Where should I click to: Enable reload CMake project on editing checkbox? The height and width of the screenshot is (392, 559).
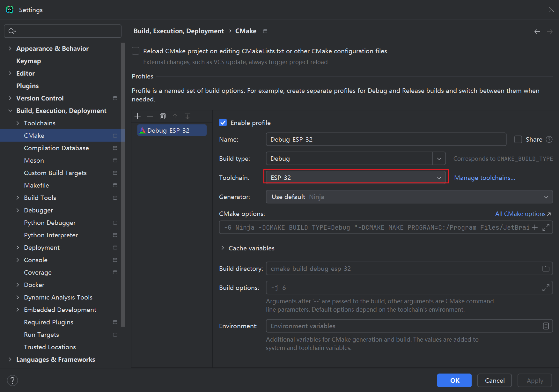tap(136, 51)
